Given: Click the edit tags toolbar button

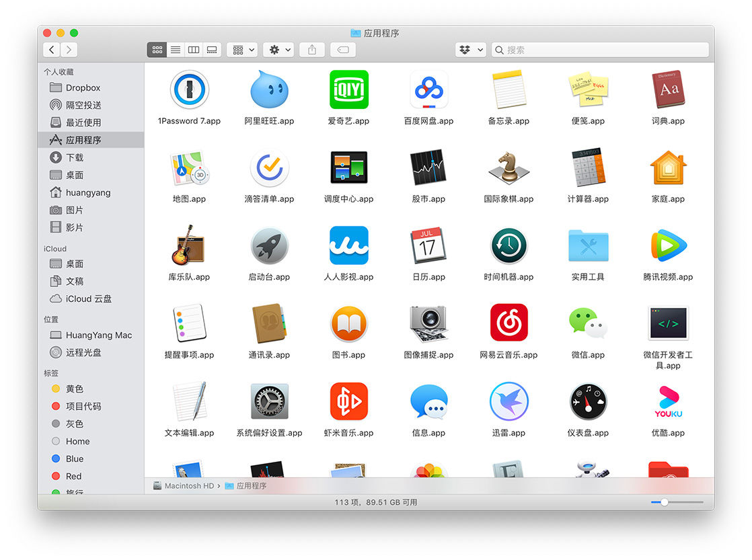Looking at the screenshot, I should coord(344,50).
